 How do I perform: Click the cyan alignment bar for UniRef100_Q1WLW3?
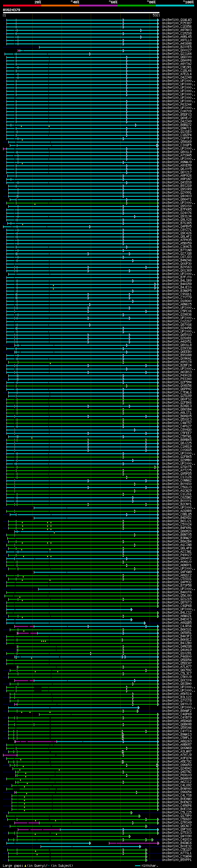pyautogui.click(x=82, y=20)
